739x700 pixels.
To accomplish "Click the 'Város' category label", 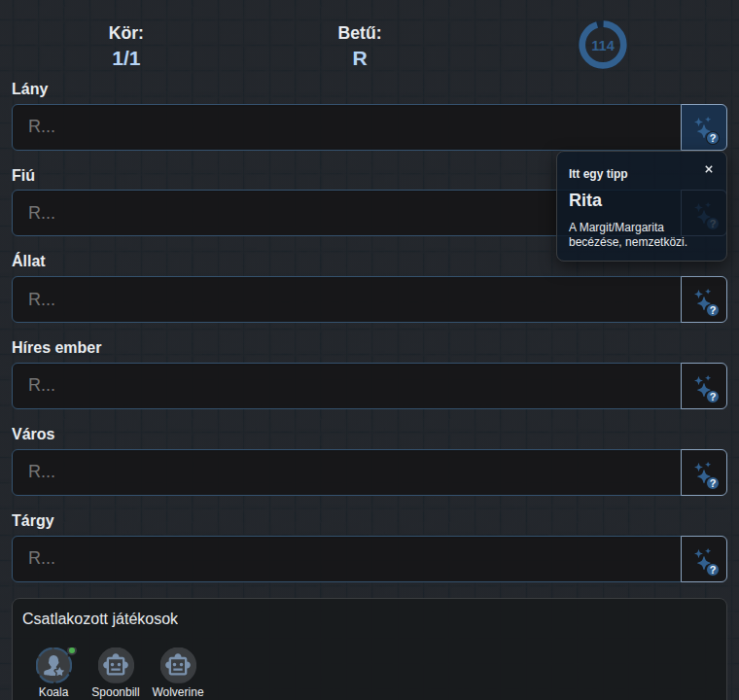I will [33, 435].
